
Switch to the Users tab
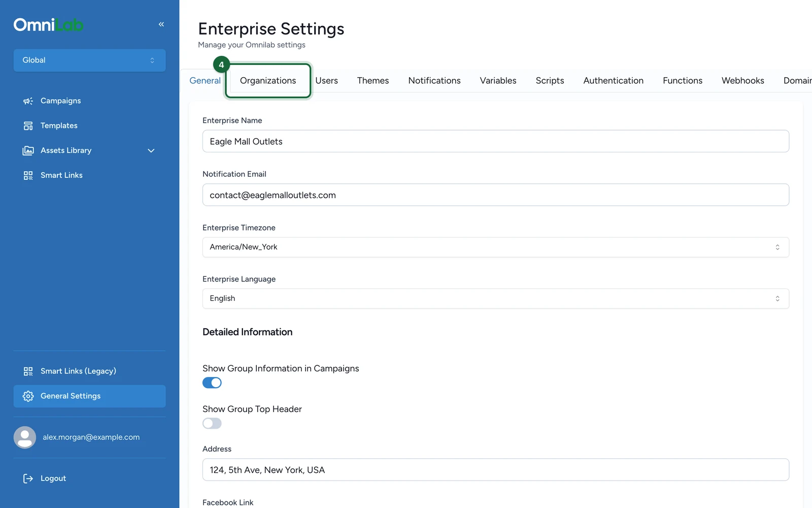pos(326,81)
